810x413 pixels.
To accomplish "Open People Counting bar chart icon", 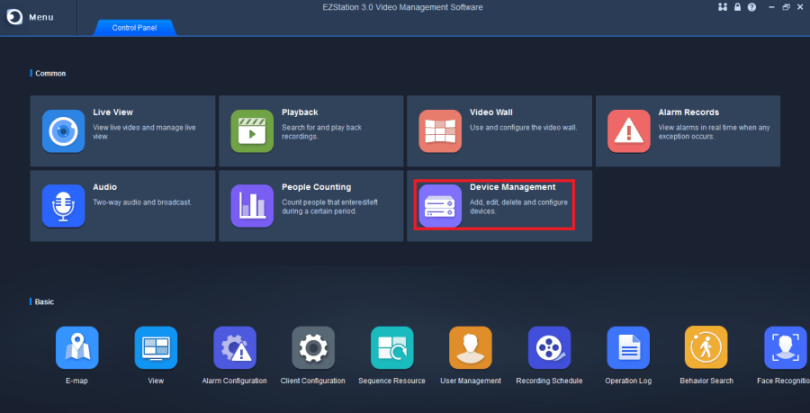I will (252, 206).
